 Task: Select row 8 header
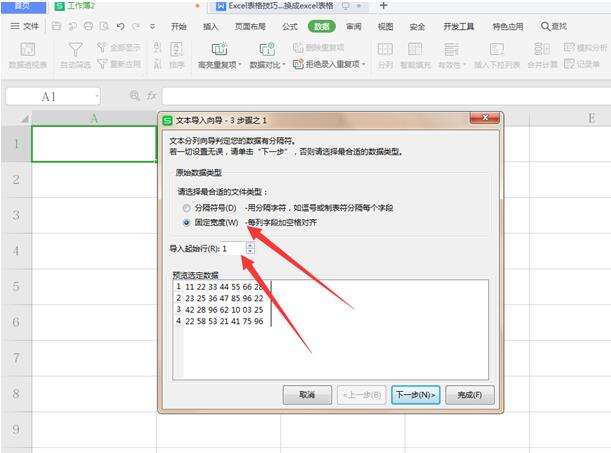(x=16, y=393)
